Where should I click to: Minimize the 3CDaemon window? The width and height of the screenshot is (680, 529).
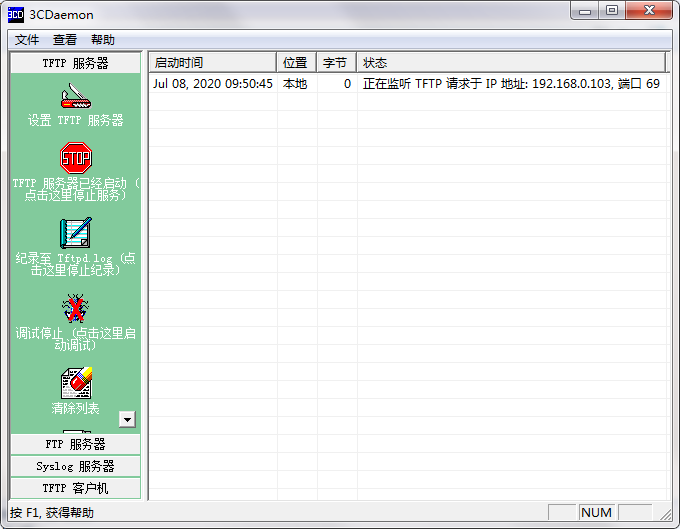(585, 11)
